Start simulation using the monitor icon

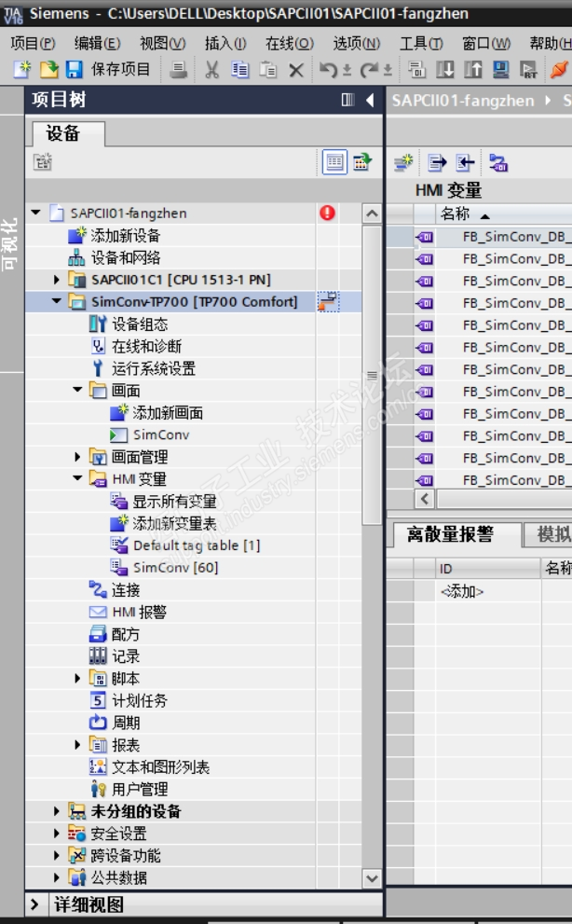pyautogui.click(x=500, y=70)
